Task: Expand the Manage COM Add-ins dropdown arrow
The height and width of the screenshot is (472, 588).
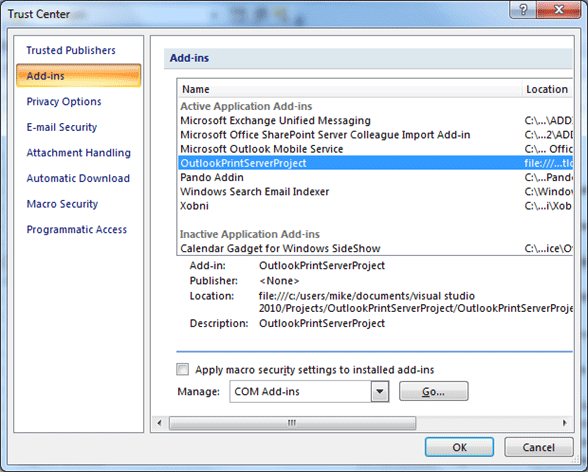Action: click(x=380, y=391)
